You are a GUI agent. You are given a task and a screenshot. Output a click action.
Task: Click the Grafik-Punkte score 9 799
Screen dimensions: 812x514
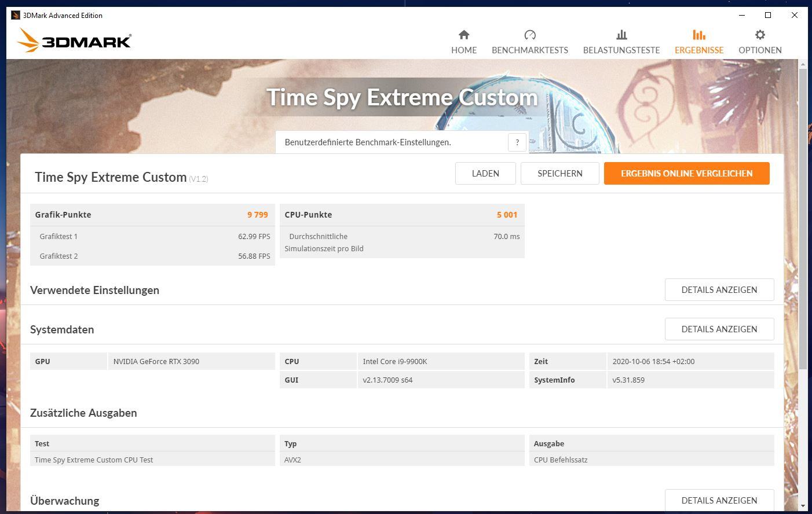click(258, 215)
